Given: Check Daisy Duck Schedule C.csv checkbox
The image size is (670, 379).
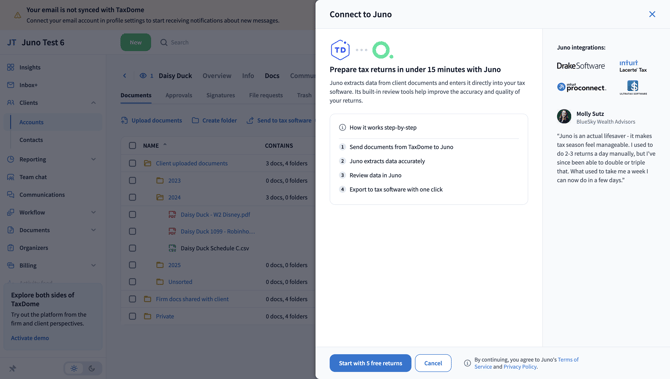Looking at the screenshot, I should [x=132, y=248].
